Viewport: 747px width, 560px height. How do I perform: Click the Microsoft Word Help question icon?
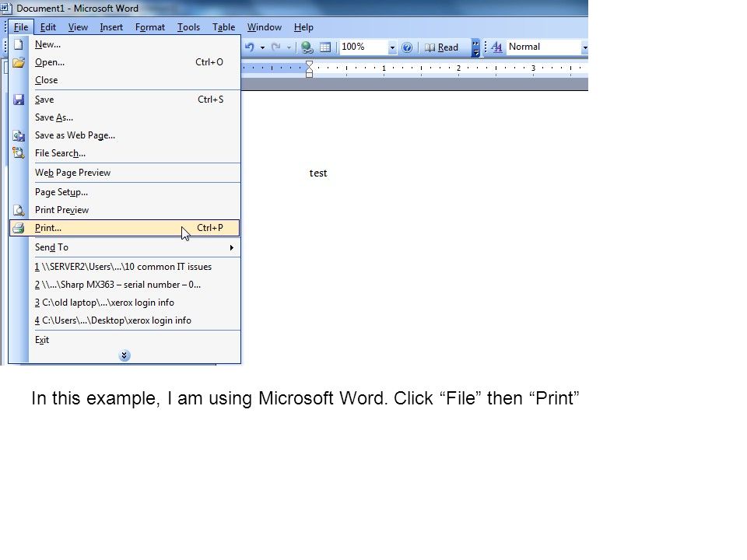407,47
